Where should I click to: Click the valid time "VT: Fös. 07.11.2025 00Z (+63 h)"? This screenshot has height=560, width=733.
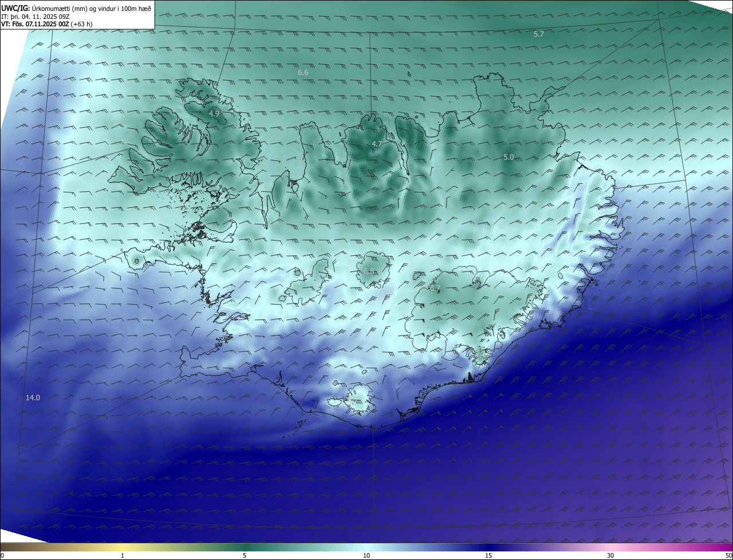click(x=47, y=24)
